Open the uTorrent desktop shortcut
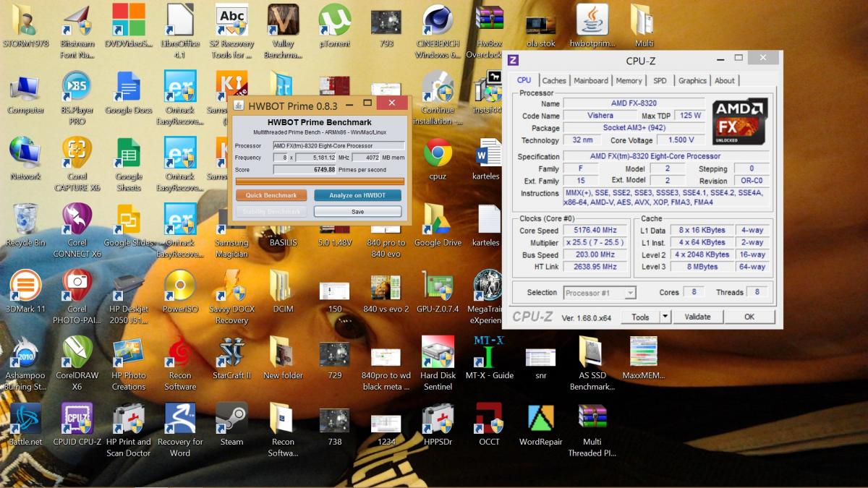The image size is (868, 488). pos(335,26)
